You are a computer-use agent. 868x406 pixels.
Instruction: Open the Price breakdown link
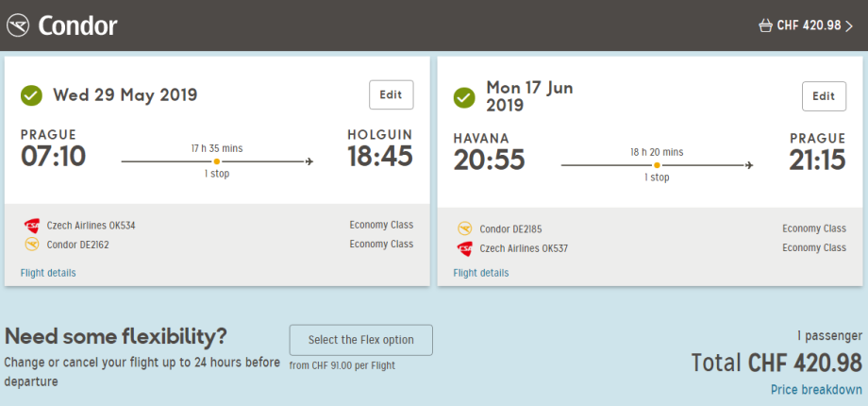point(816,389)
